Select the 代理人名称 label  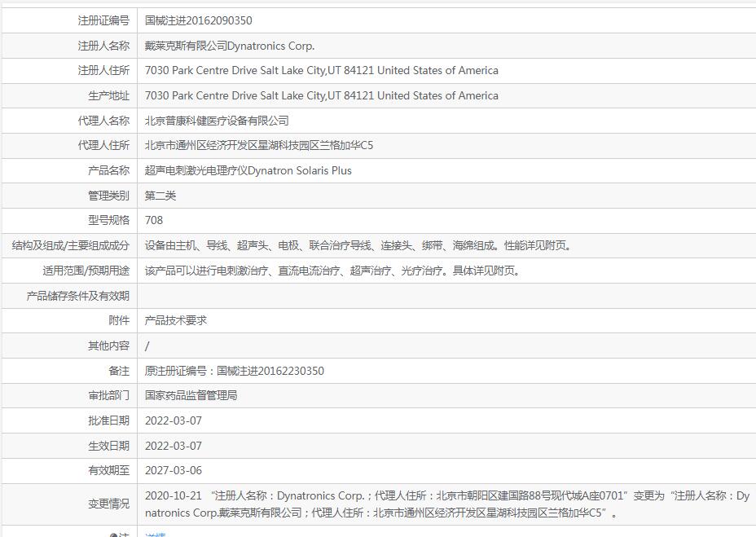pyautogui.click(x=103, y=121)
